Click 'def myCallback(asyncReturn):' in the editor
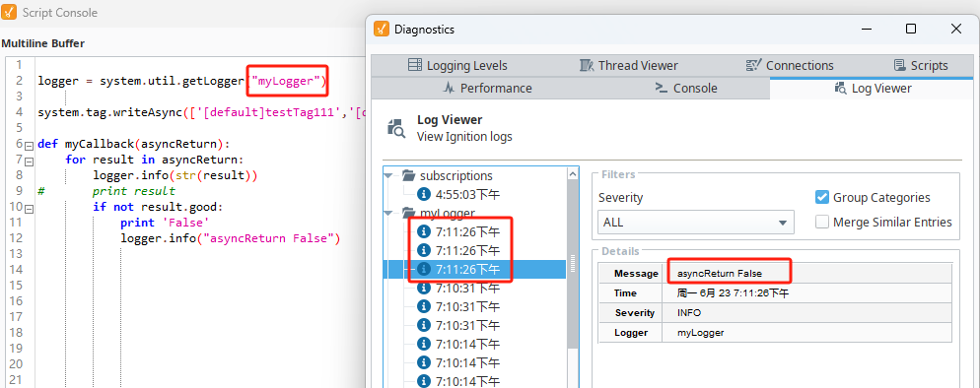 pos(134,144)
